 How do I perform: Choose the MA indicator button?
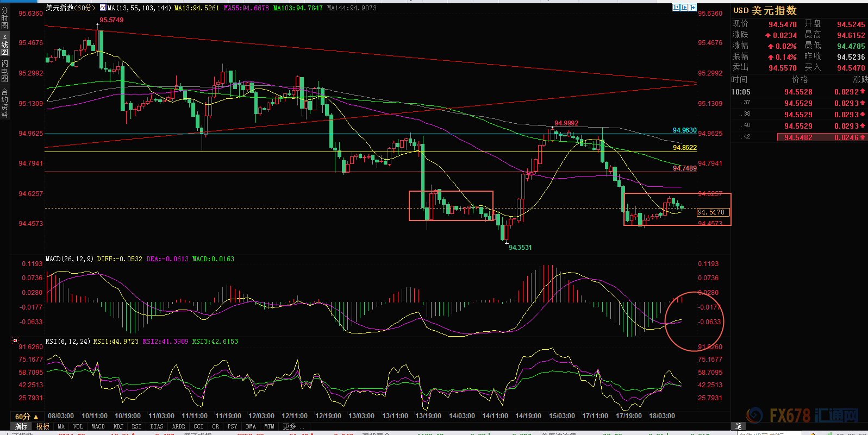61,426
